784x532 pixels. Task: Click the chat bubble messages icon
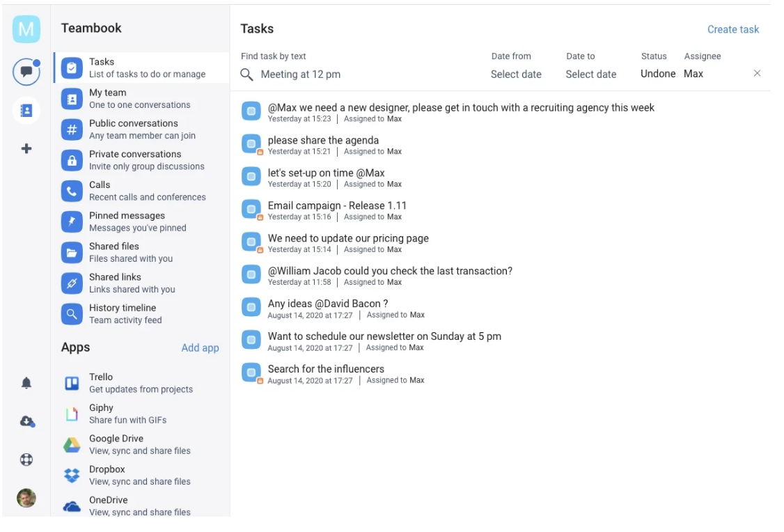click(26, 71)
